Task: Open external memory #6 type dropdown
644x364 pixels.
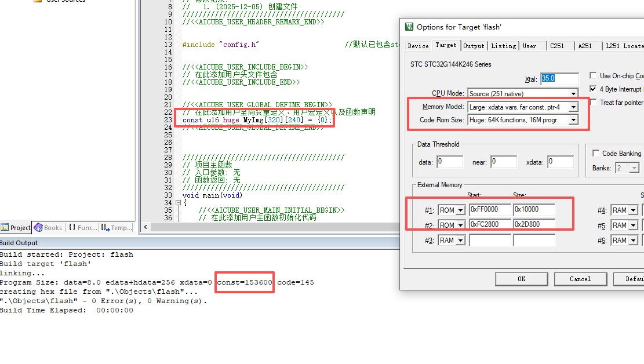Action: 633,241
